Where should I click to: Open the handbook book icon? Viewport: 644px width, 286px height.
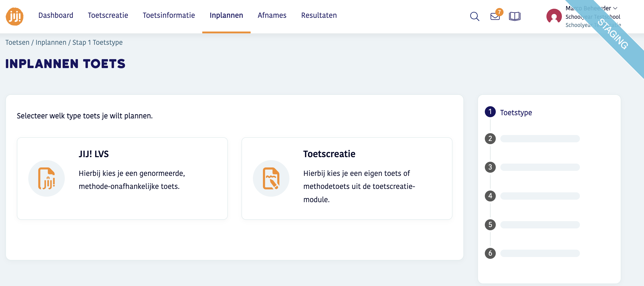coord(514,16)
